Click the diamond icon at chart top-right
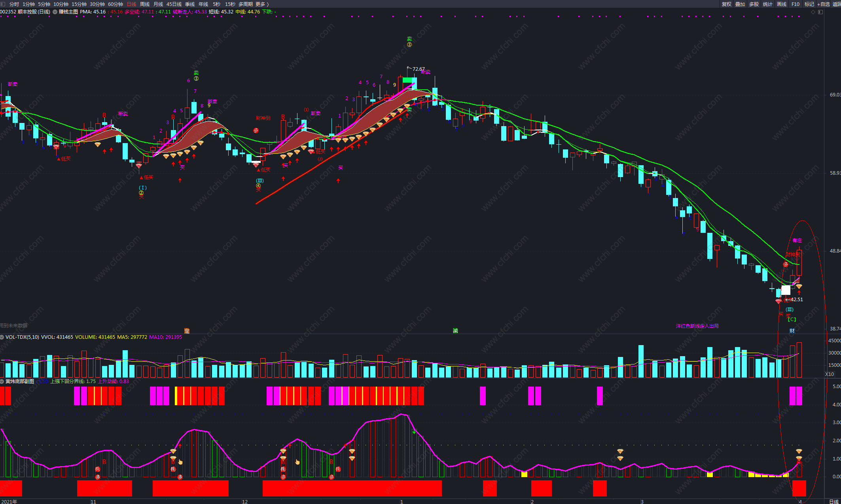The height and width of the screenshot is (504, 841). 813,12
